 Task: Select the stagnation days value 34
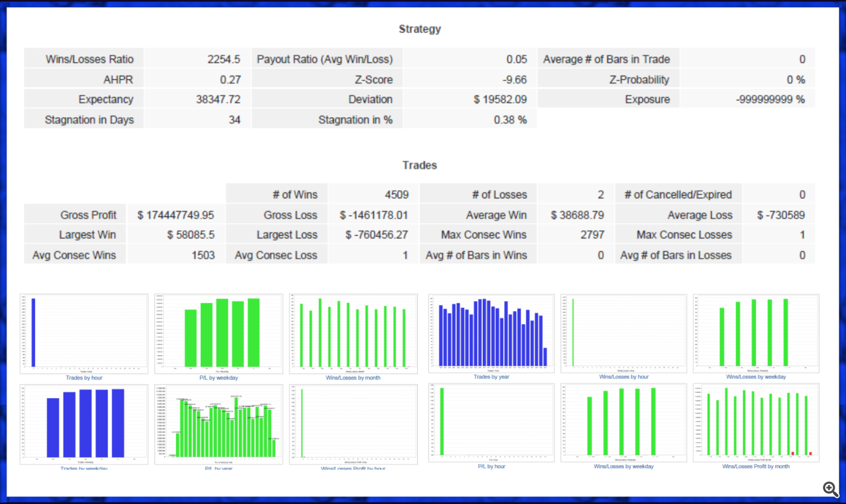tap(235, 120)
